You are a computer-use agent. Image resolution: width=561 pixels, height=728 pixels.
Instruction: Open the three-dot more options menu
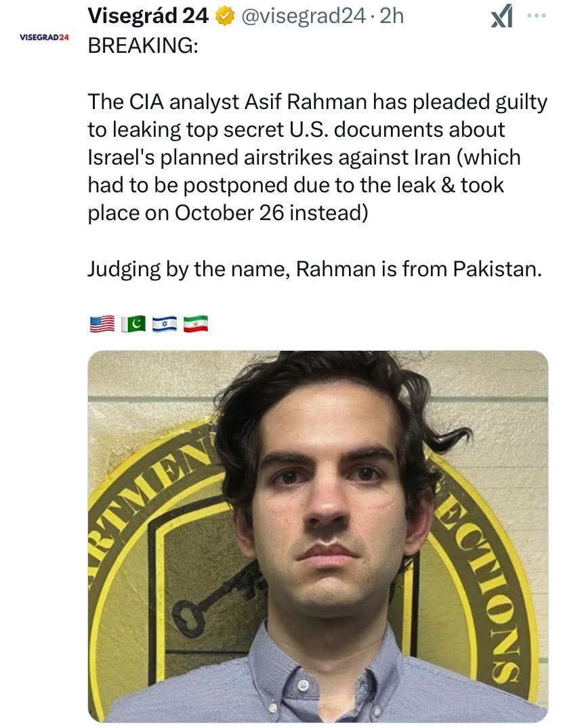(537, 16)
